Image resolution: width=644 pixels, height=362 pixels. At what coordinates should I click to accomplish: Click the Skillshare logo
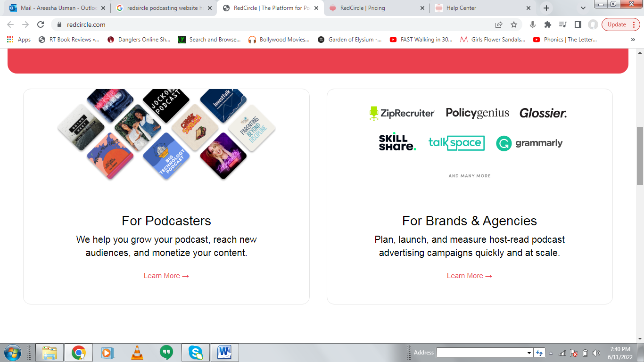(397, 142)
